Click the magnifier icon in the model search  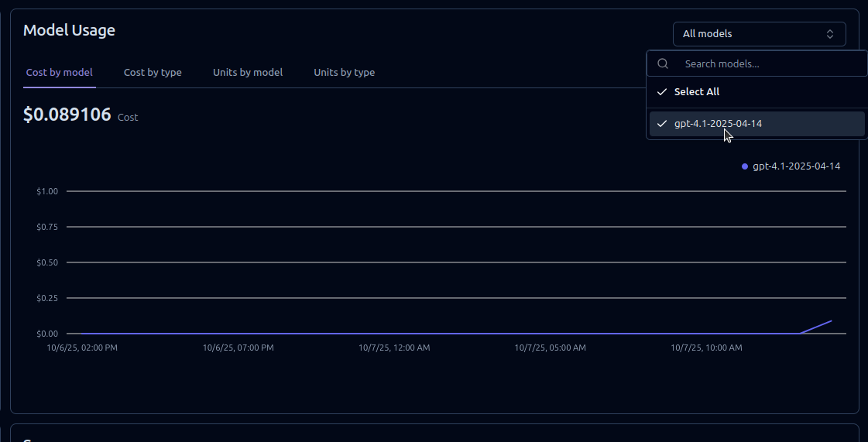click(663, 63)
